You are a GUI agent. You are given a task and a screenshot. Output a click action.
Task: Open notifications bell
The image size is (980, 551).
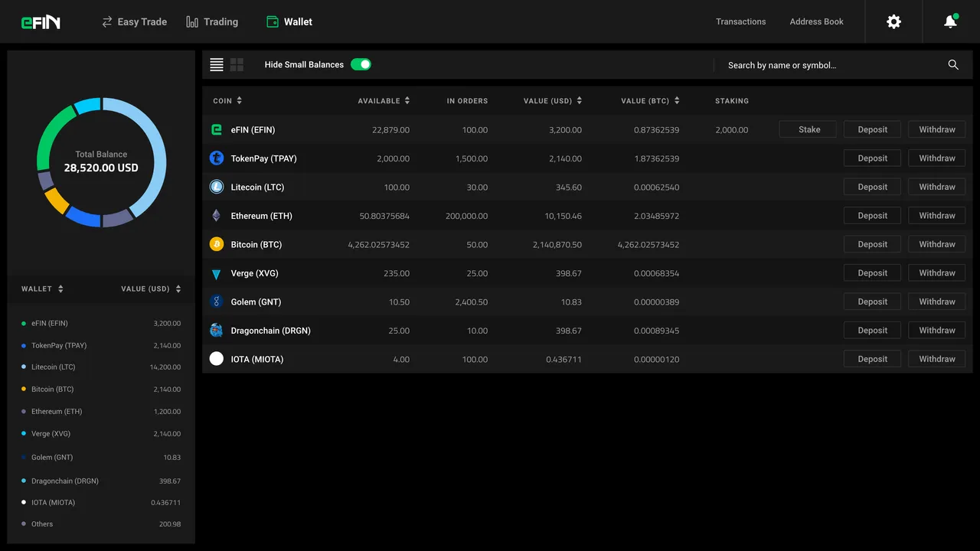[x=951, y=21]
